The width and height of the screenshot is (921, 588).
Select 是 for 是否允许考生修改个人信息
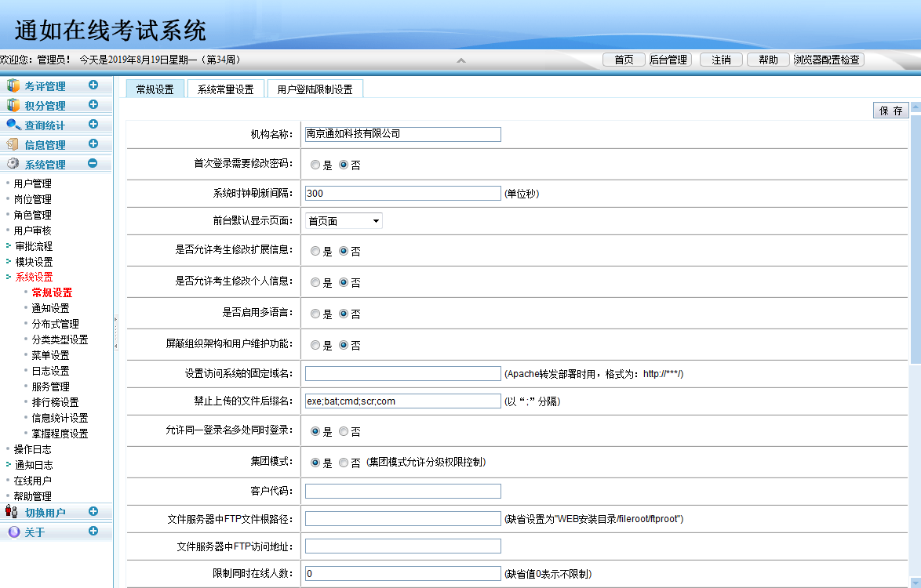click(315, 283)
